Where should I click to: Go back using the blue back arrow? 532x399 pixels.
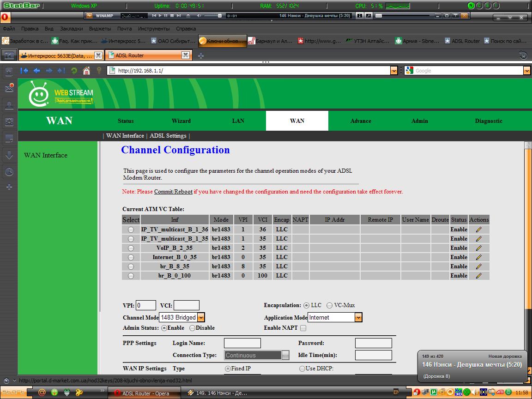tap(36, 71)
